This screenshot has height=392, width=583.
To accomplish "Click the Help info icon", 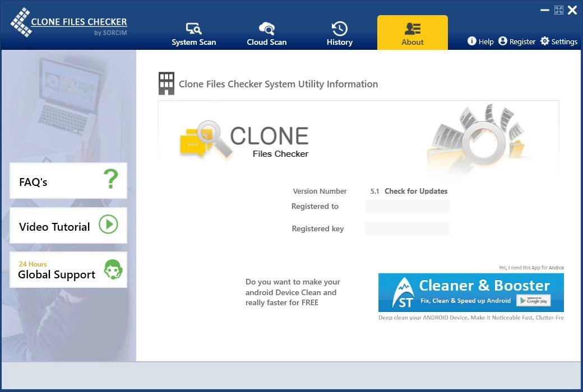I will click(471, 41).
